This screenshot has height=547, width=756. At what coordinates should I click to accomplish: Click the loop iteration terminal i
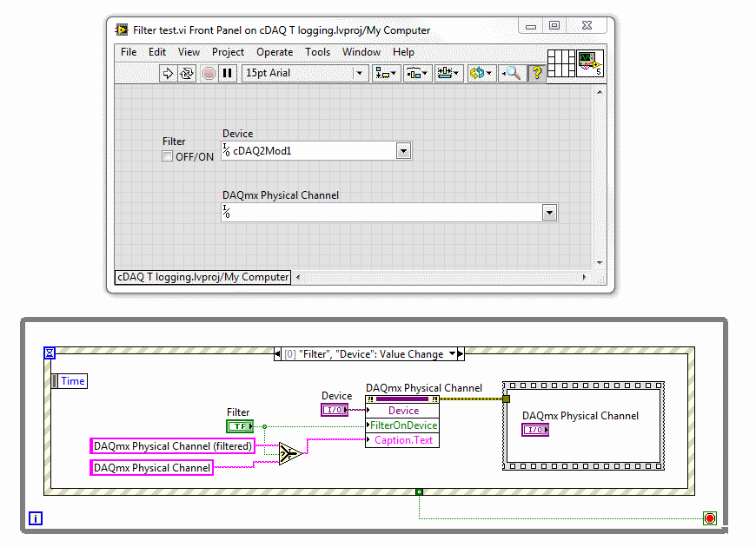pos(36,518)
